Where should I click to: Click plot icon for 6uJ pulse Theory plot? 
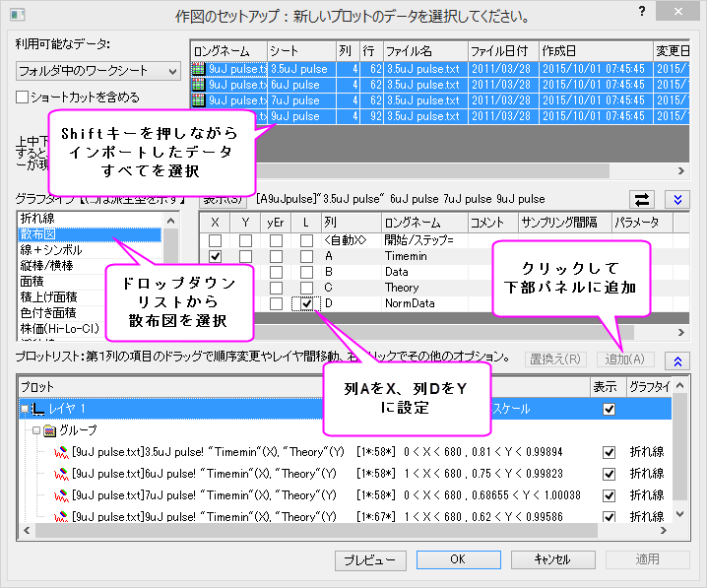[x=61, y=474]
